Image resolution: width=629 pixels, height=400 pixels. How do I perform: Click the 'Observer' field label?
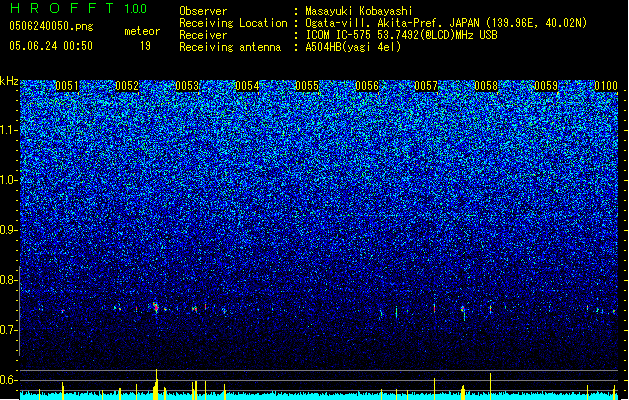point(203,11)
